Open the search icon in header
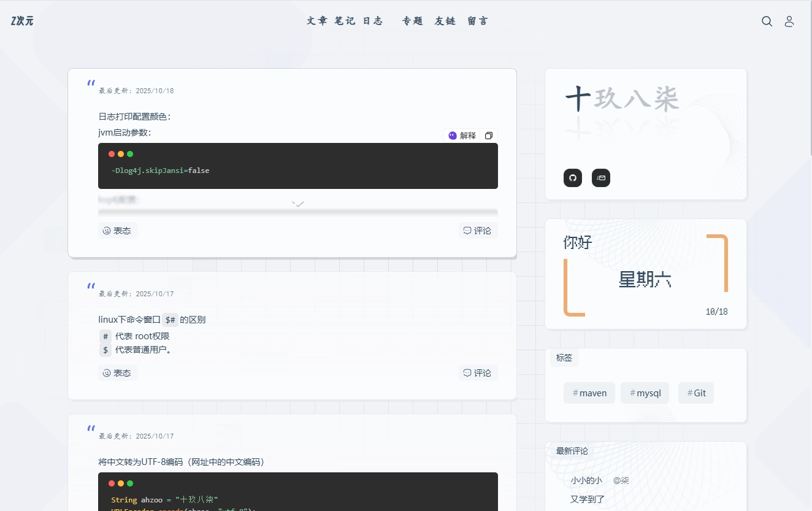Image resolution: width=812 pixels, height=511 pixels. click(767, 21)
